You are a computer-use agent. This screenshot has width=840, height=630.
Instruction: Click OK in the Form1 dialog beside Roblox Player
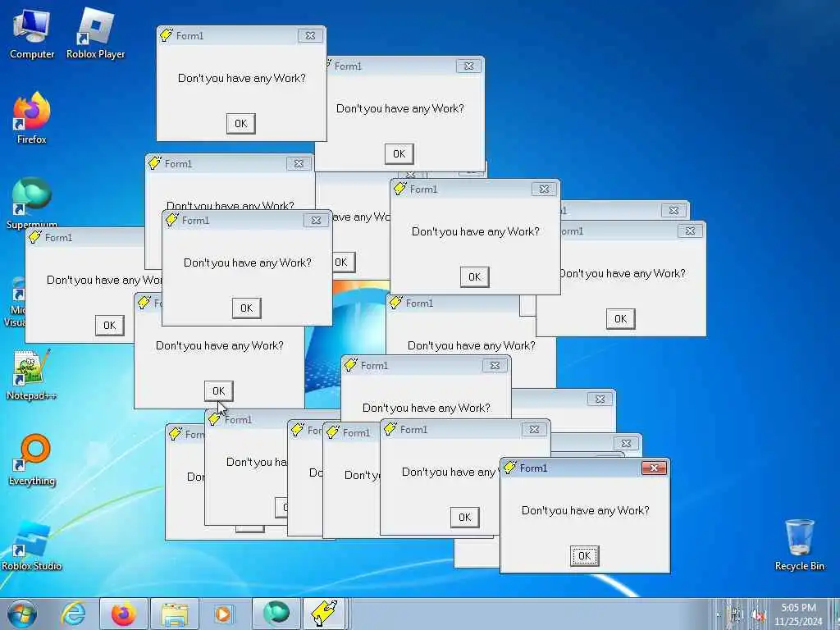coord(240,124)
